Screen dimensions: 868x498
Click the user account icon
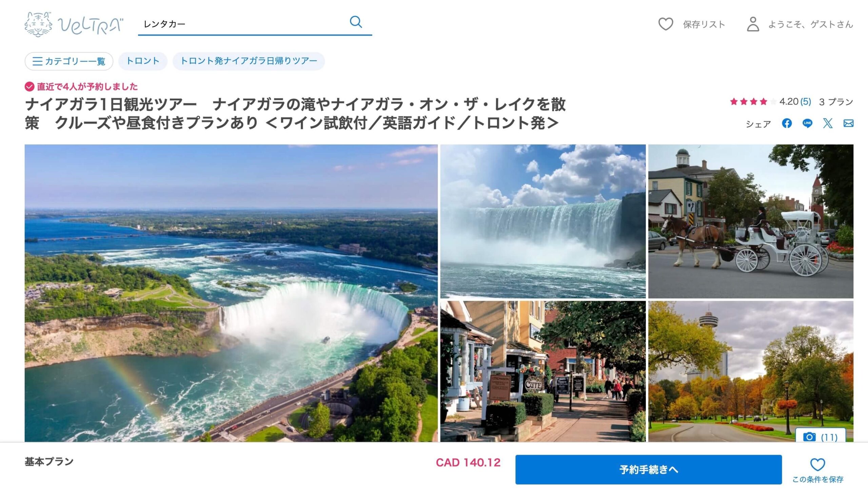(x=753, y=24)
